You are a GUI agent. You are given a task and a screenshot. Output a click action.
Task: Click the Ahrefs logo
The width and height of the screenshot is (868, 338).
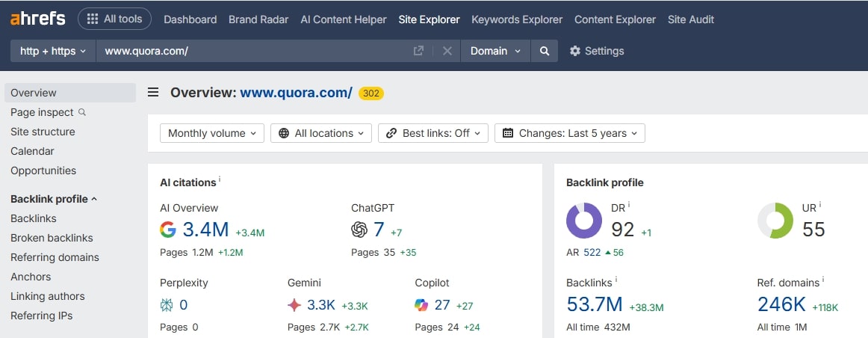click(x=37, y=19)
